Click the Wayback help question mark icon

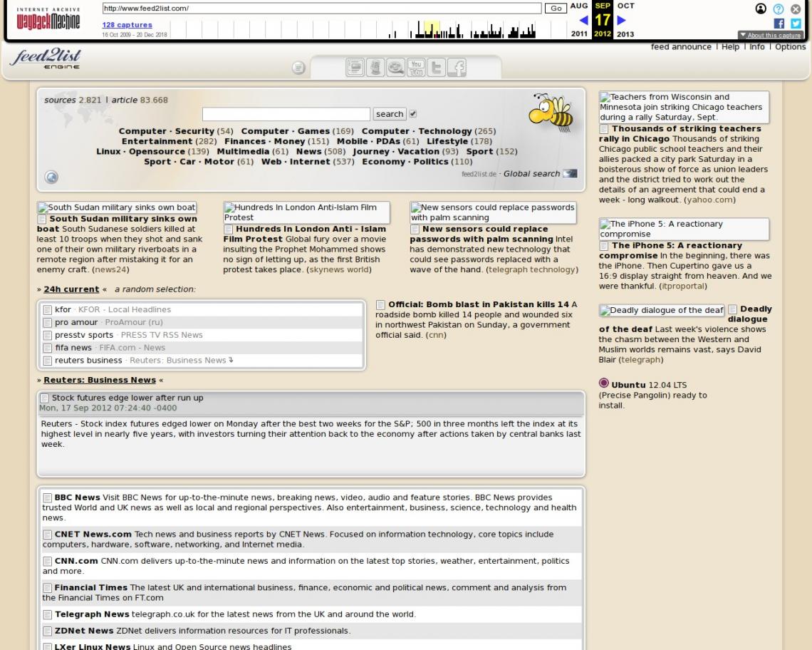(779, 9)
